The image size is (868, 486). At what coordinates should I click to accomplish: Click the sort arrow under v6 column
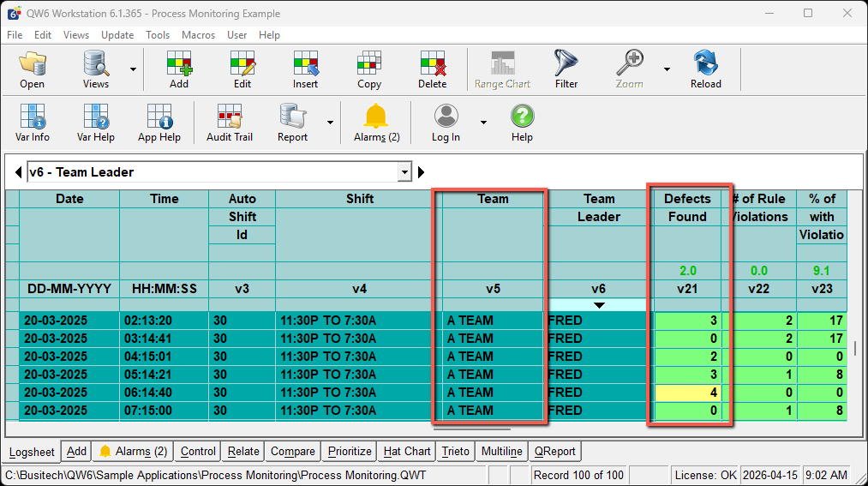coord(598,305)
